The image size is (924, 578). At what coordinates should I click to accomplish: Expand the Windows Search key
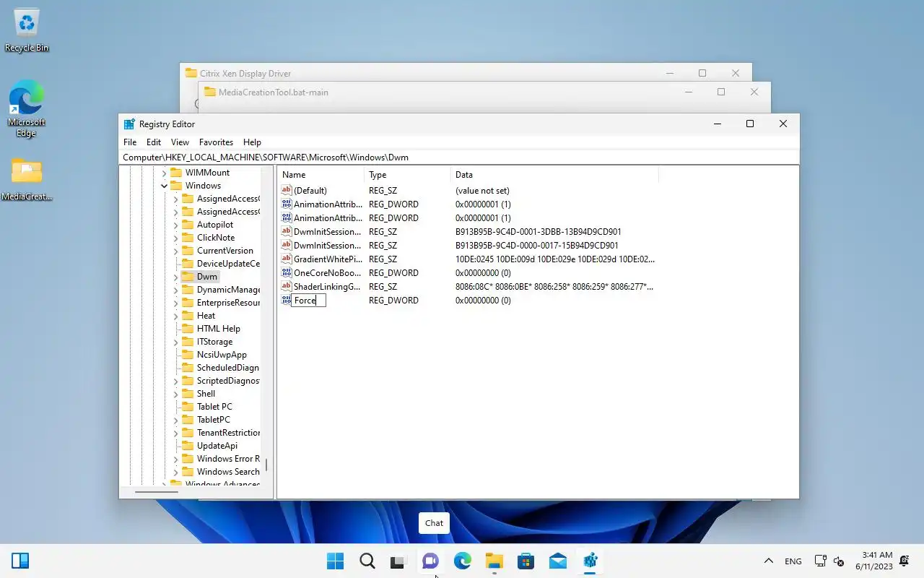click(x=175, y=472)
